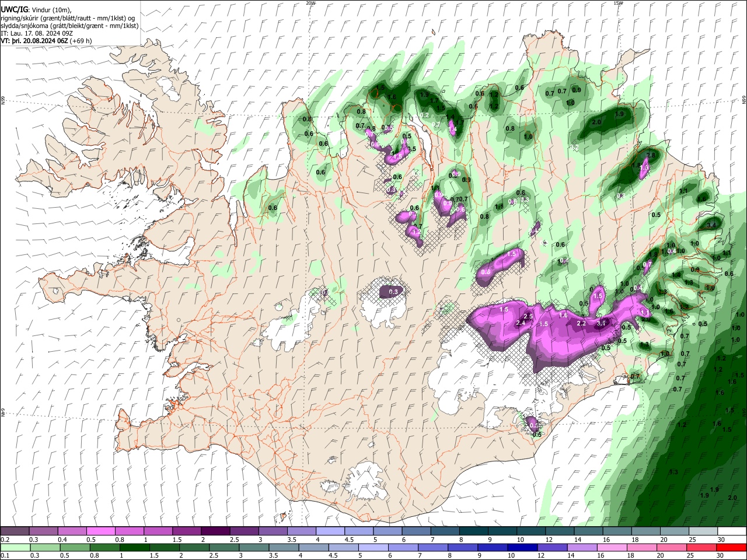Click the lightest green swatch starting at 0.1 in the lower legend
Viewport: 747px width, 560px height.
pos(15,548)
